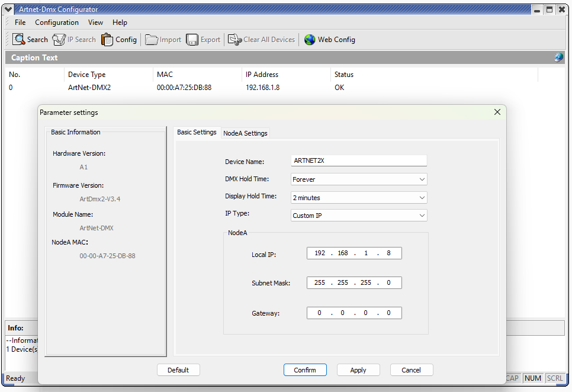Open the IP Type dropdown
The image size is (572, 392).
[422, 216]
